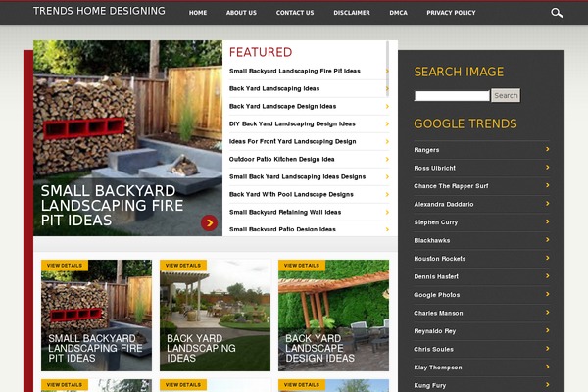Click the arrow beside Rangers trend

coord(548,149)
